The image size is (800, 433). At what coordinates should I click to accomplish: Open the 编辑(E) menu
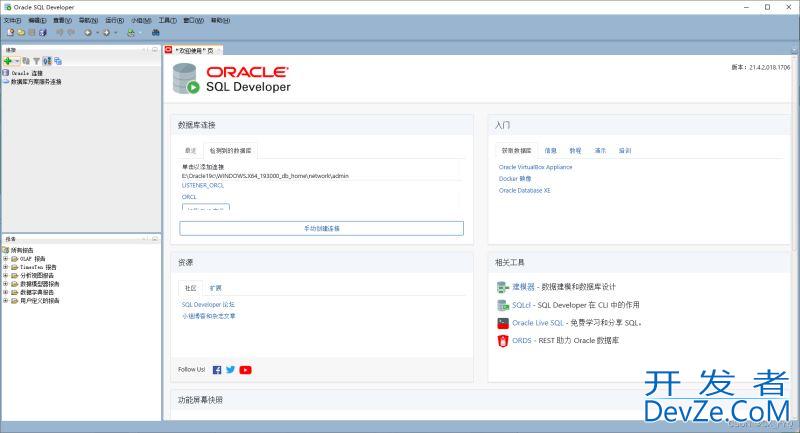pos(37,20)
